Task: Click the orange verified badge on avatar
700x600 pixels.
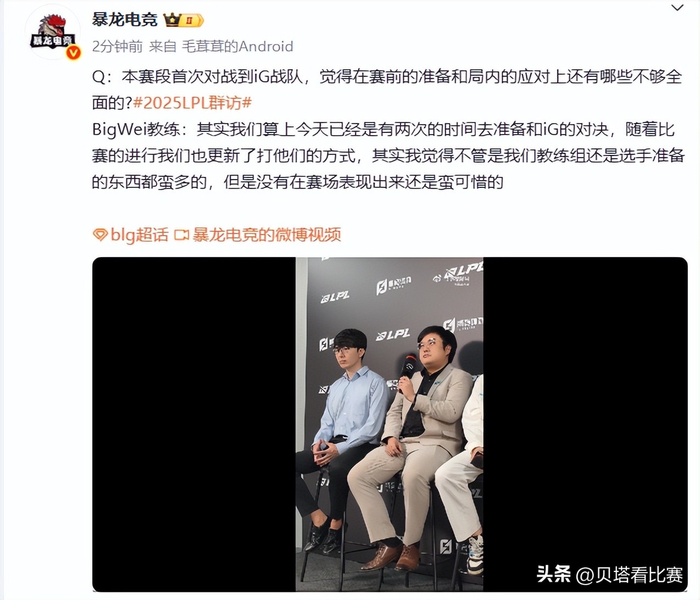Action: pos(73,52)
